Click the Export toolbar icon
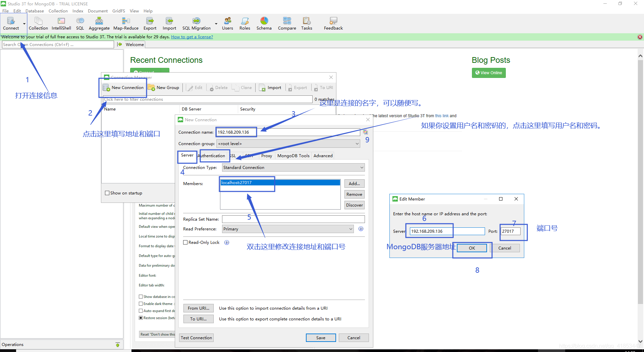Screen dimensions: 644x352 click(150, 24)
